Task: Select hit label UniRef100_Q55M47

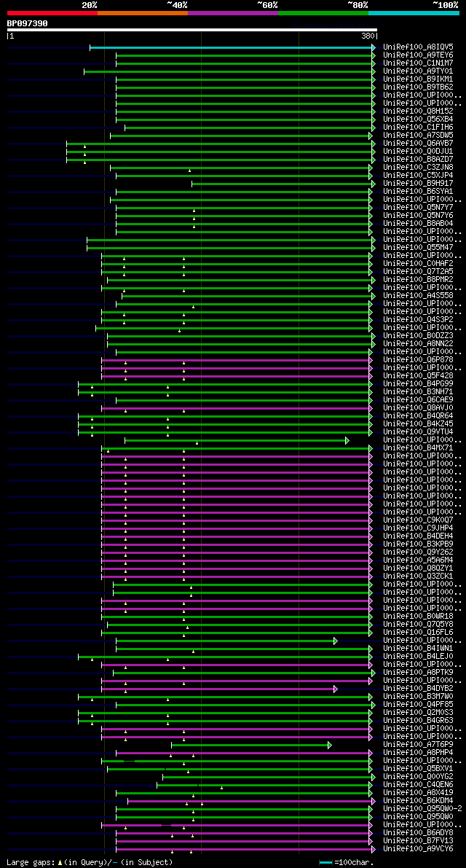Action: tap(418, 248)
